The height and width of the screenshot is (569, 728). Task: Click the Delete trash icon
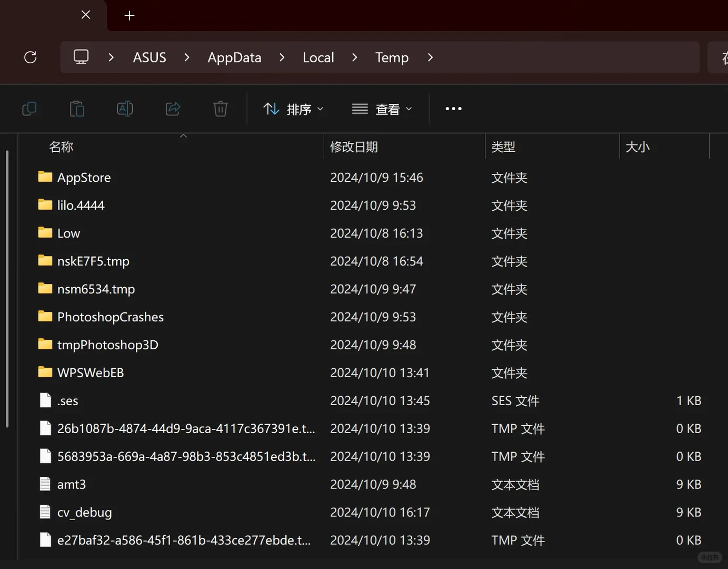tap(221, 109)
